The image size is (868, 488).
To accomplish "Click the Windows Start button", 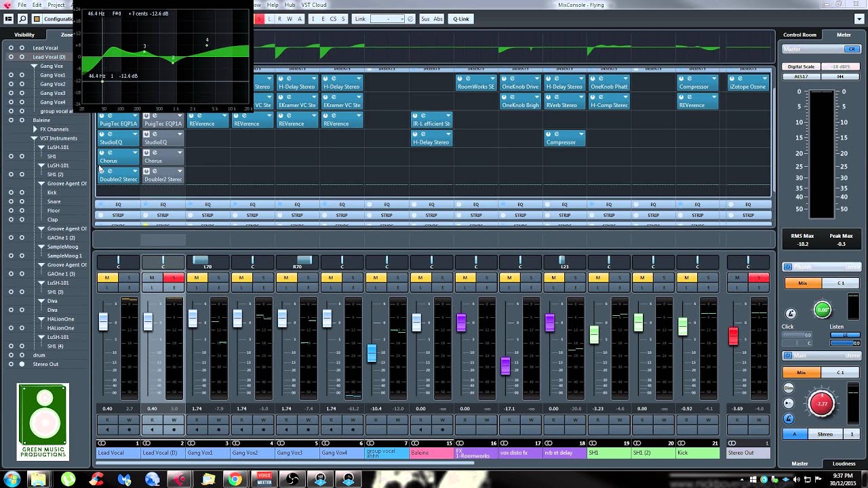I will pyautogui.click(x=12, y=479).
